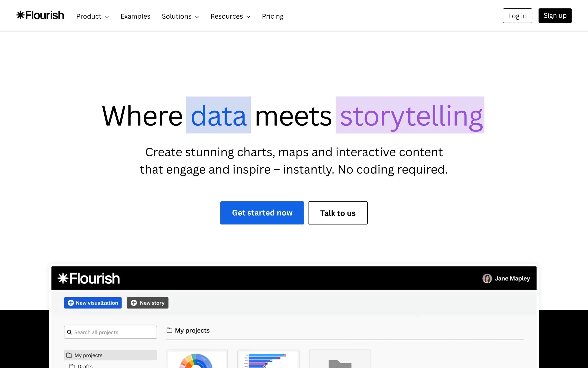Image resolution: width=588 pixels, height=368 pixels.
Task: Expand the Solutions dropdown menu
Action: pos(180,16)
